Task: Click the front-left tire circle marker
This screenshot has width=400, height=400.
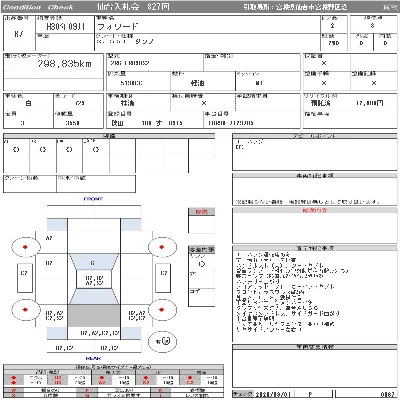Action: 26,247
